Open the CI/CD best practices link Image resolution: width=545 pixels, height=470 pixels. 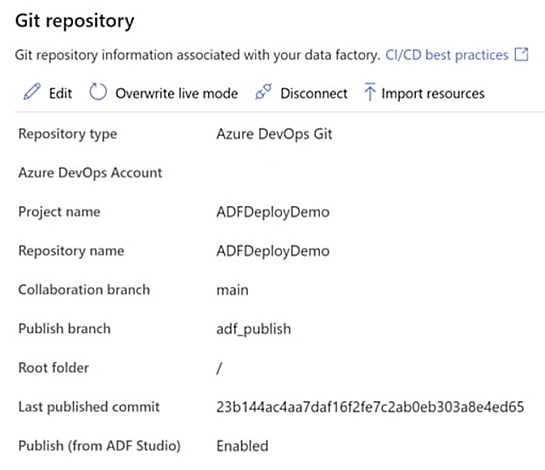click(x=447, y=55)
